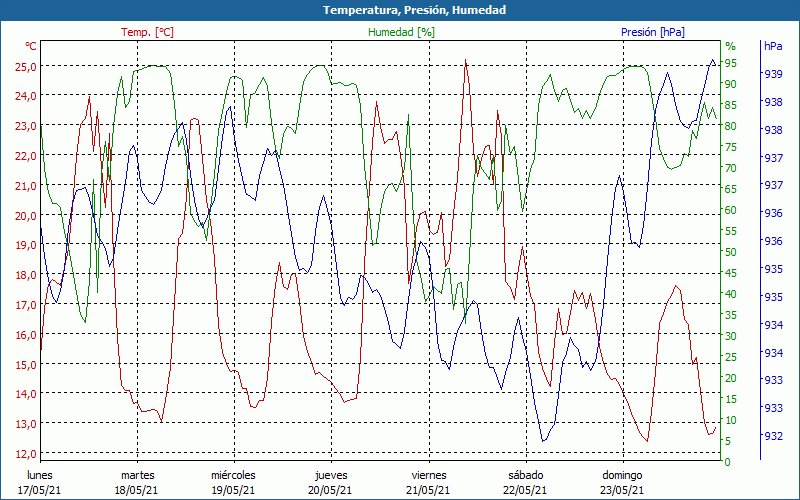Click the green '20' humidity axis value
The height and width of the screenshot is (500, 800).
[x=731, y=378]
